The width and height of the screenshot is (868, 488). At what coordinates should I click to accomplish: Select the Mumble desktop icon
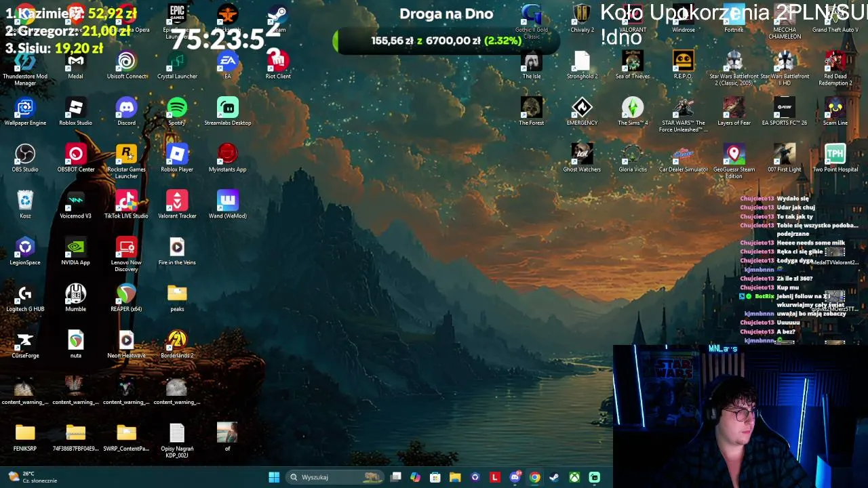75,299
